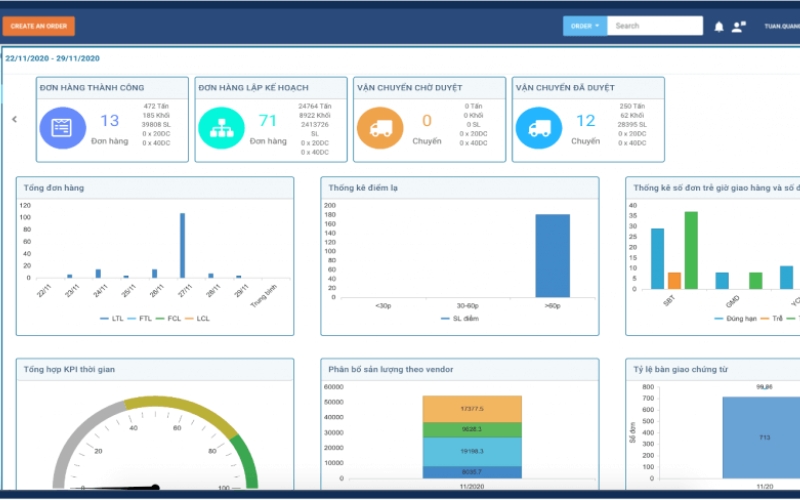This screenshot has height=500, width=800.
Task: Toggle the Trễ legend series
Action: [771, 318]
